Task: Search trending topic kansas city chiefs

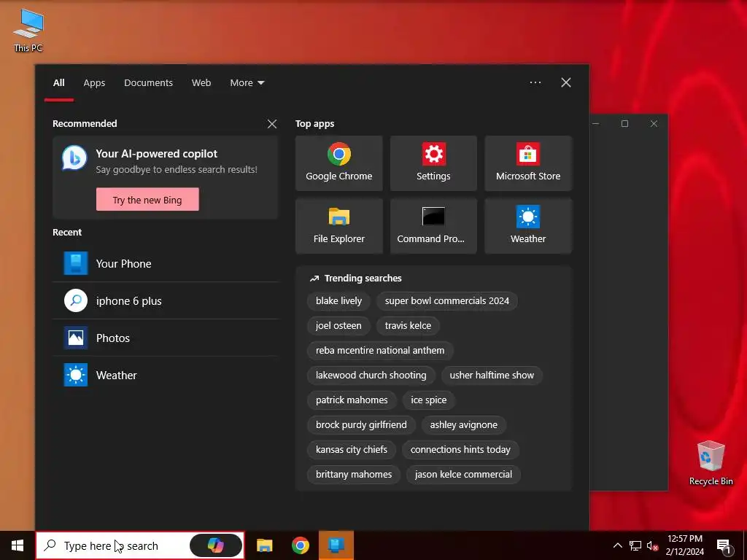Action: point(351,449)
